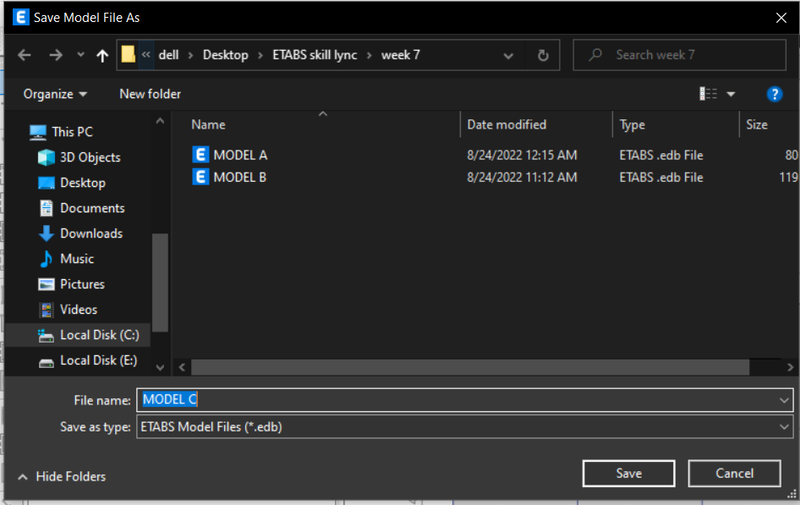800x505 pixels.
Task: Refresh the week 7 folder
Action: point(543,55)
